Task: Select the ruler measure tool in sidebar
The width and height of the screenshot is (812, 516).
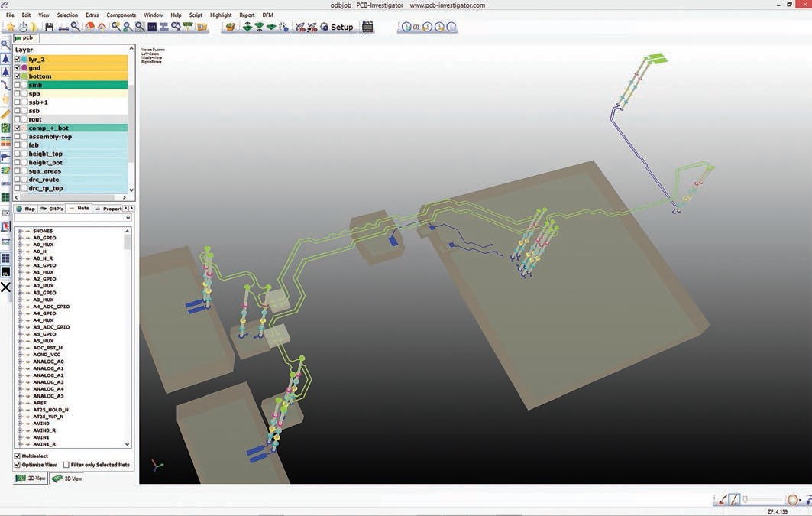Action: 5,113
